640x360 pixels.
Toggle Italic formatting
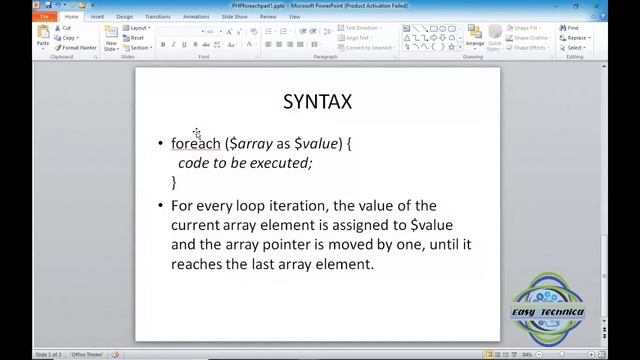point(173,44)
